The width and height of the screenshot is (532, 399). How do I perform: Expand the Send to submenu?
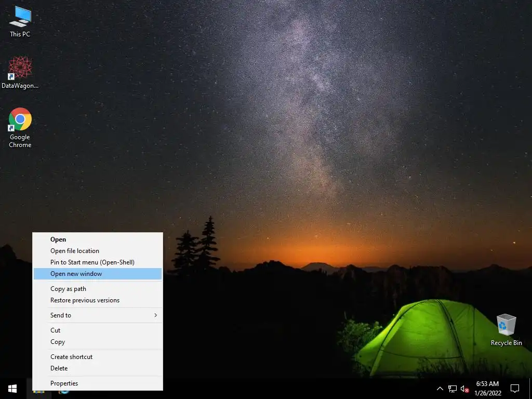(98, 315)
